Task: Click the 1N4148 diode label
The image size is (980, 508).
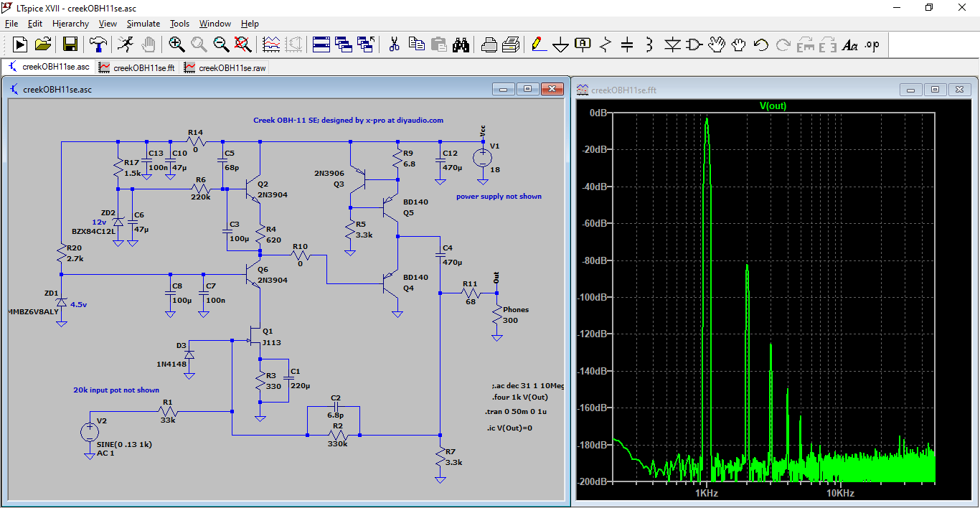Action: tap(171, 364)
